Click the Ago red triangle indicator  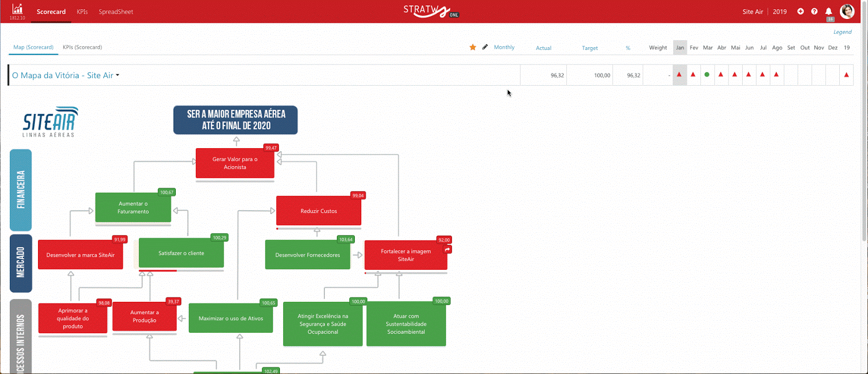coord(776,74)
